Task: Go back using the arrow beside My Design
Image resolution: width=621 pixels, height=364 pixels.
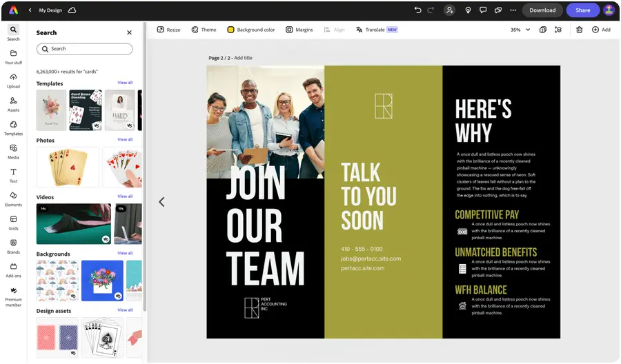Action: pyautogui.click(x=30, y=10)
